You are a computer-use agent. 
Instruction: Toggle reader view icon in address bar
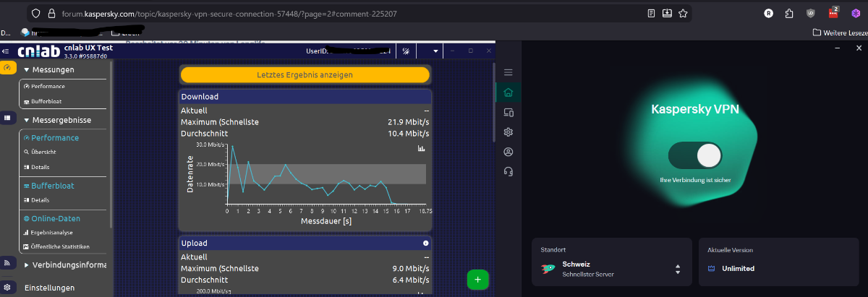651,13
